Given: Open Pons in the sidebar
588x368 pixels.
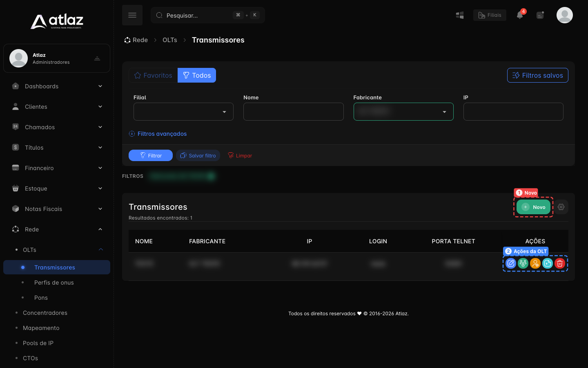Looking at the screenshot, I should 41,298.
